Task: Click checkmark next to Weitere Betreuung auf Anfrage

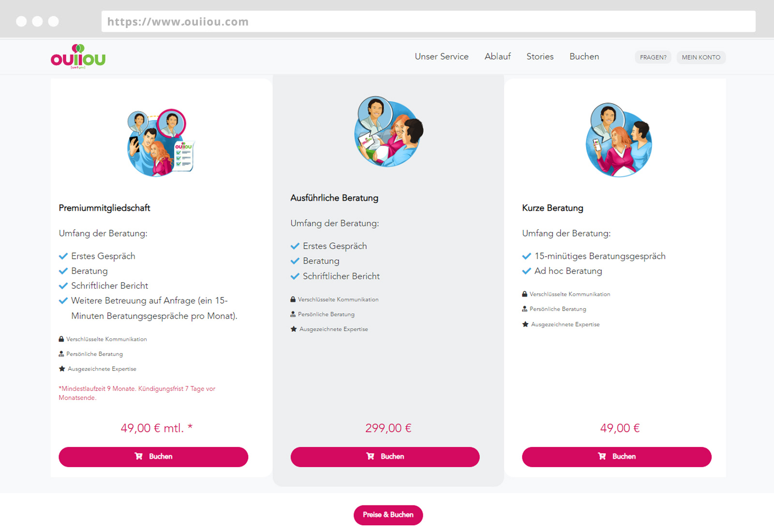Action: point(63,301)
